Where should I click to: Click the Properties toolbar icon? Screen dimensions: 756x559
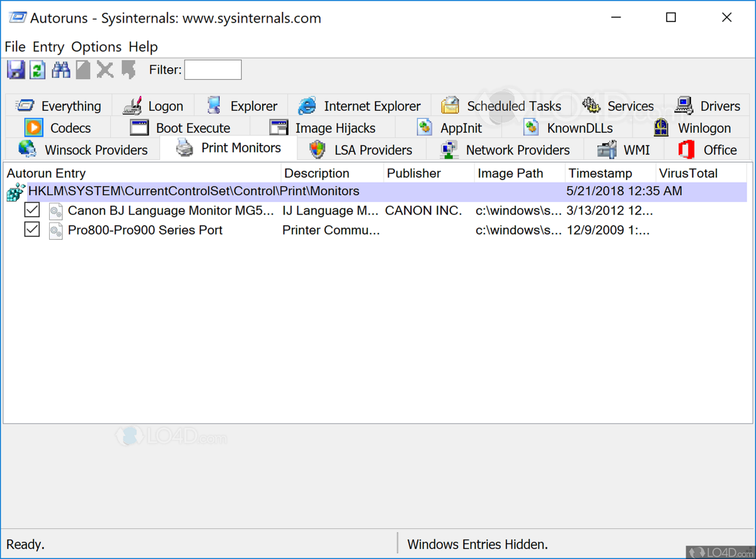[x=83, y=70]
